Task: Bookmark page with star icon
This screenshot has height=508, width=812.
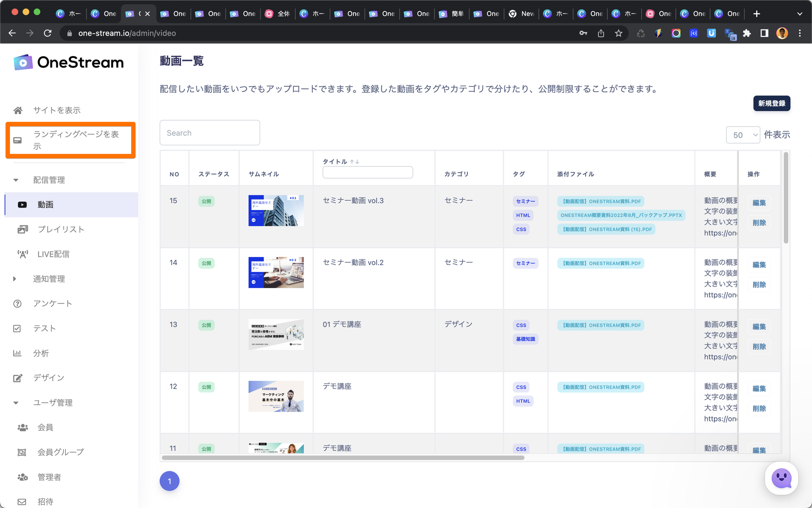Action: (x=619, y=33)
